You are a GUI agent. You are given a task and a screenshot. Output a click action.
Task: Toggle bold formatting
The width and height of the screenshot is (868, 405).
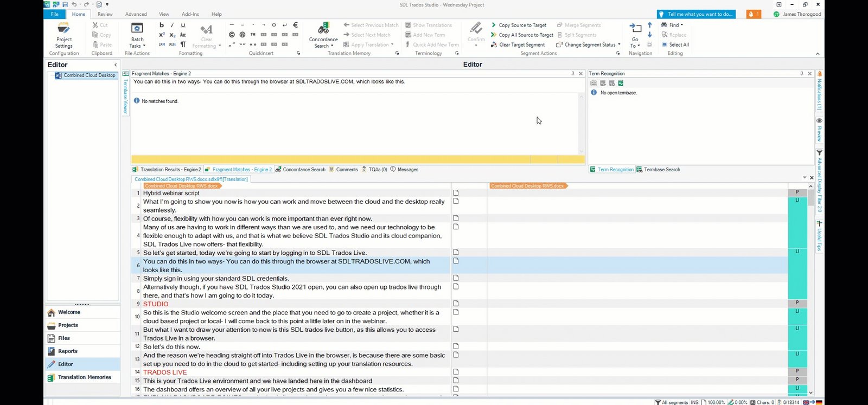click(162, 25)
